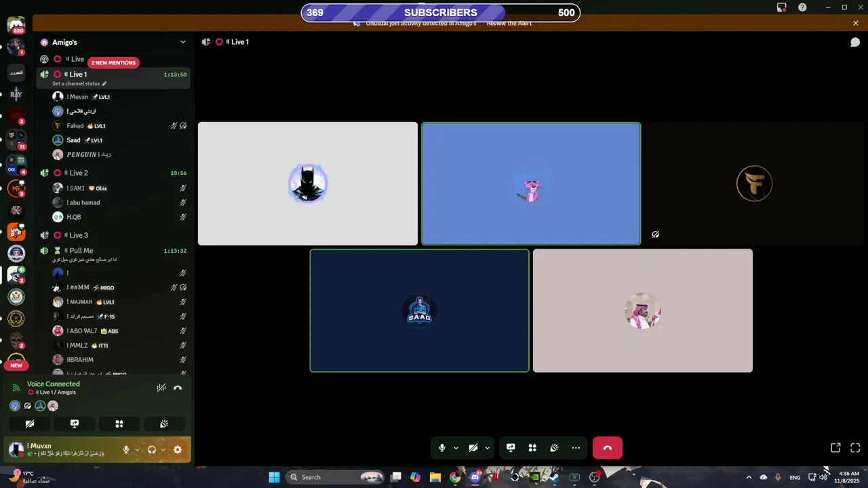Share your screen from the sidebar panel
Viewport: 868px width, 488px height.
75,424
